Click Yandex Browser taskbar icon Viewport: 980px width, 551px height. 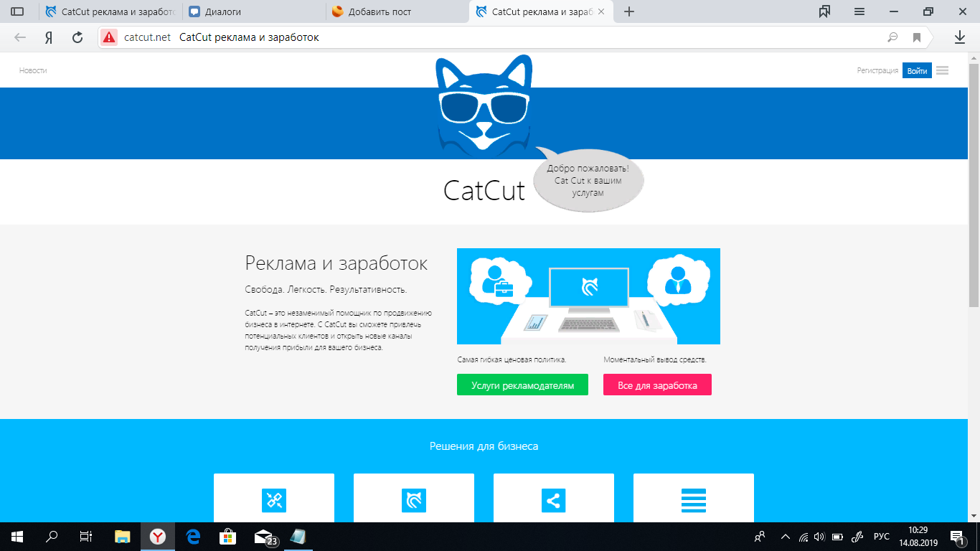coord(158,537)
